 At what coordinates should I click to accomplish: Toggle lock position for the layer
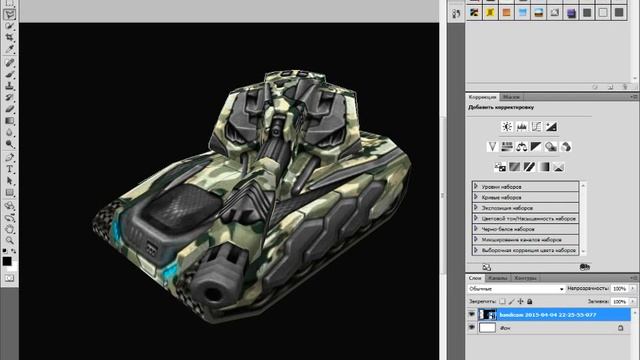pos(520,301)
